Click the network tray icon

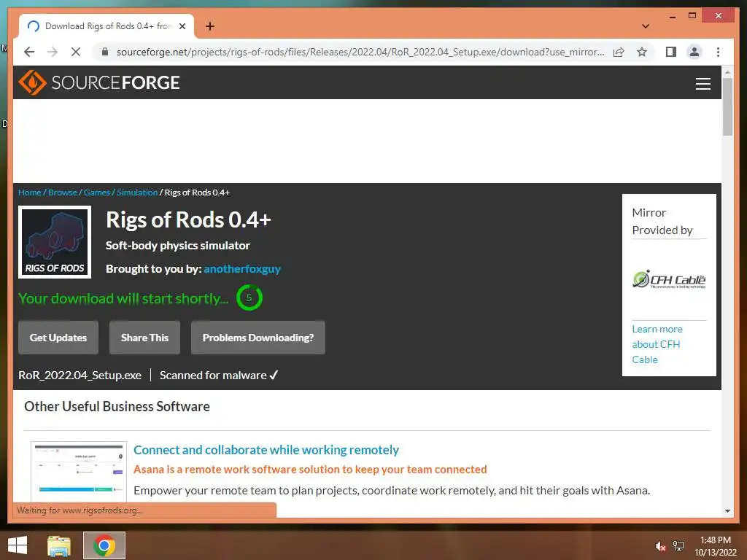[x=678, y=546]
